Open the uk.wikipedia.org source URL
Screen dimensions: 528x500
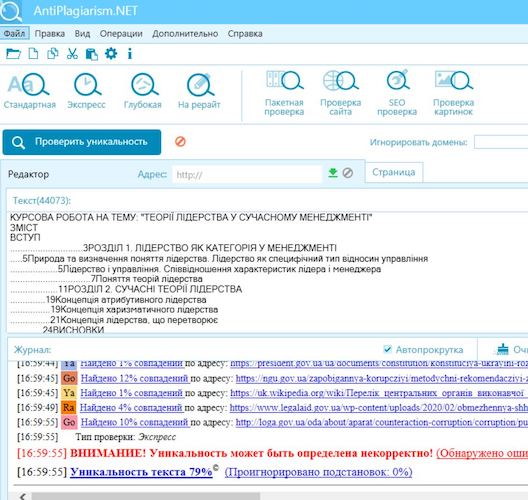pyautogui.click(x=379, y=393)
